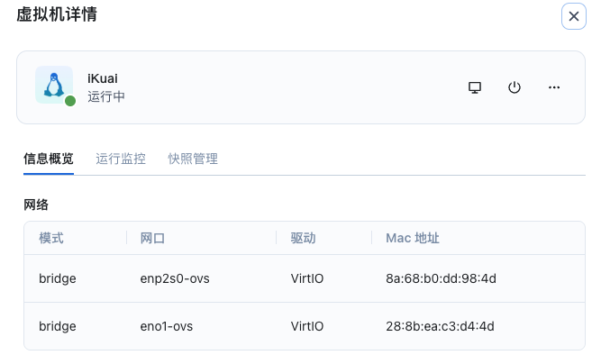Click the 模式 column header
Image resolution: width=601 pixels, height=364 pixels.
coord(51,238)
